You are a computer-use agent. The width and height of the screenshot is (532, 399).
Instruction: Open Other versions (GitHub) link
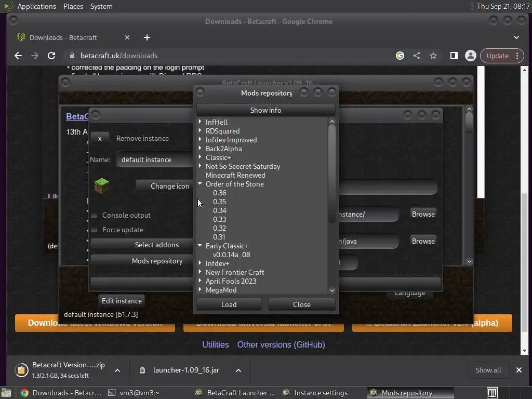[x=281, y=345]
